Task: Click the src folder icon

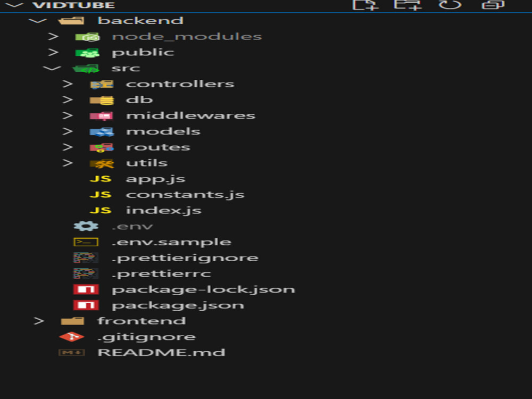Action: (x=86, y=69)
